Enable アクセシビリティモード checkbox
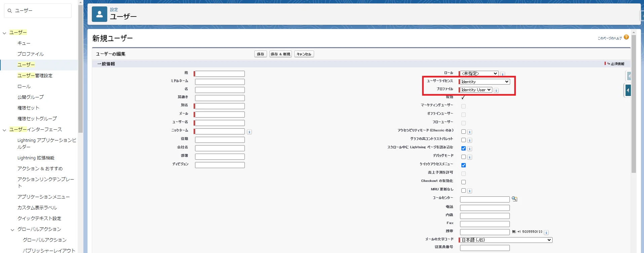This screenshot has width=644, height=253. (463, 132)
